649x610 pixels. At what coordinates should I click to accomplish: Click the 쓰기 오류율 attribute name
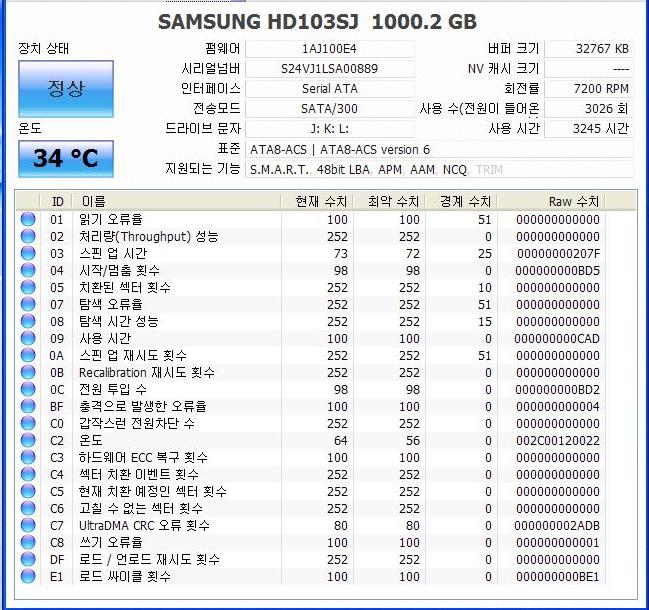[111, 542]
